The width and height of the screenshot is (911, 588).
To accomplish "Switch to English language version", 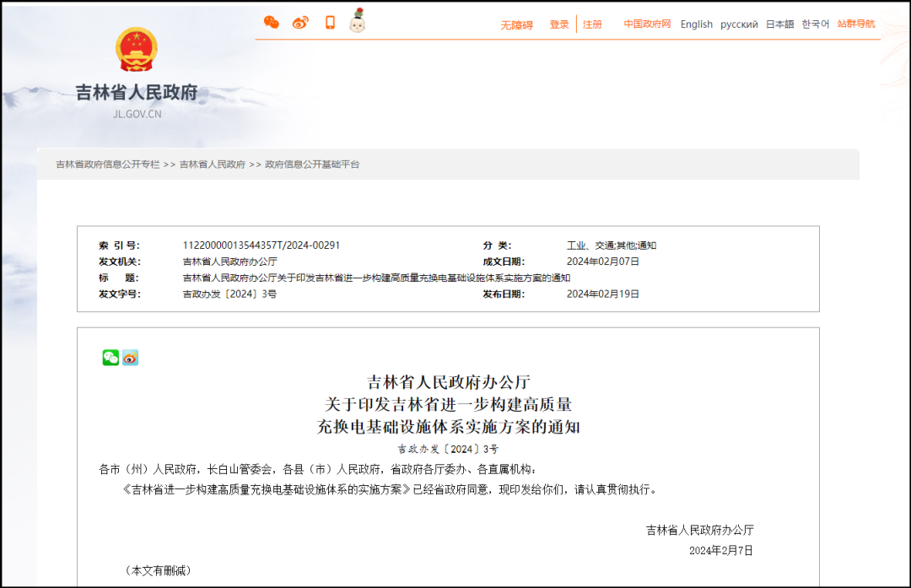I will pyautogui.click(x=696, y=24).
